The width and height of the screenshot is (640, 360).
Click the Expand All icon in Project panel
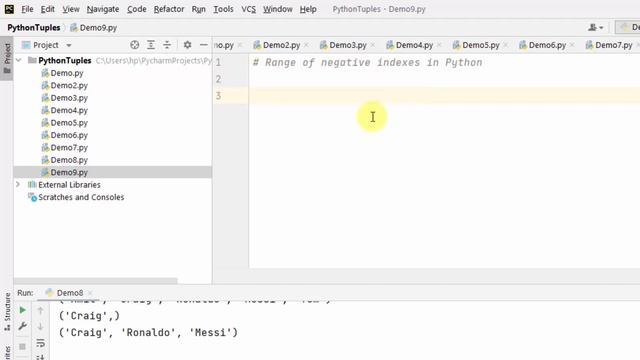click(151, 45)
